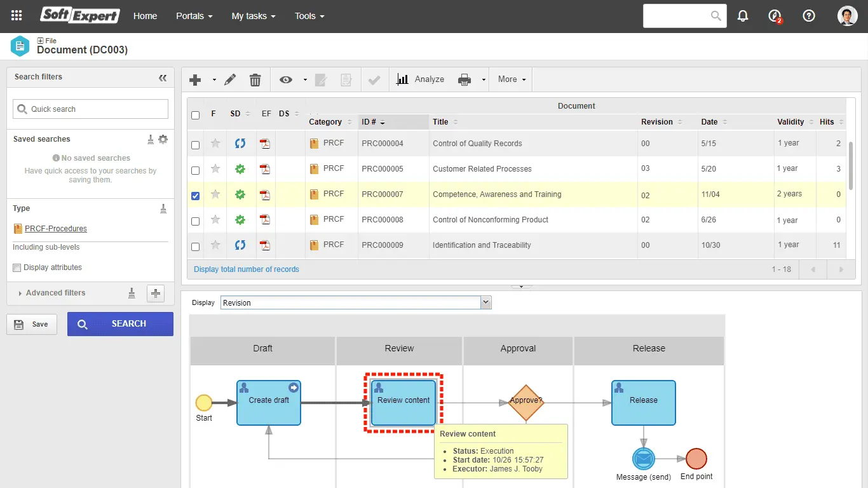This screenshot has width=868, height=488.
Task: Tick the select-all checkbox in table header
Action: point(195,115)
